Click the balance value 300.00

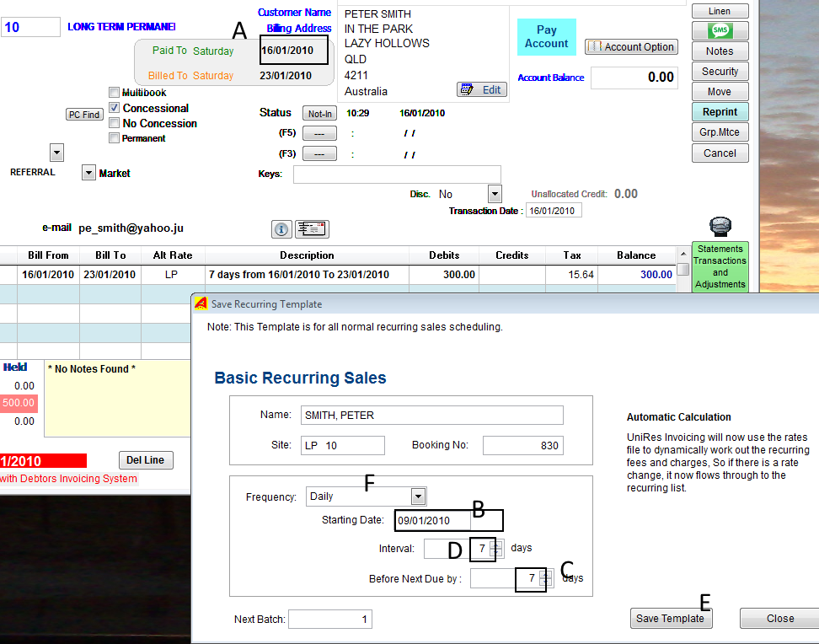(x=656, y=275)
